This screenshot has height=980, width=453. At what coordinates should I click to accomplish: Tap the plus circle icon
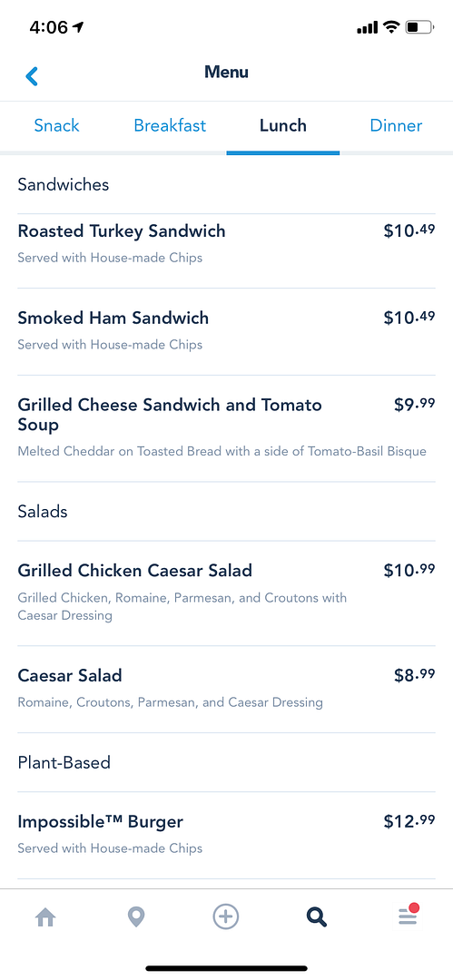click(x=226, y=916)
